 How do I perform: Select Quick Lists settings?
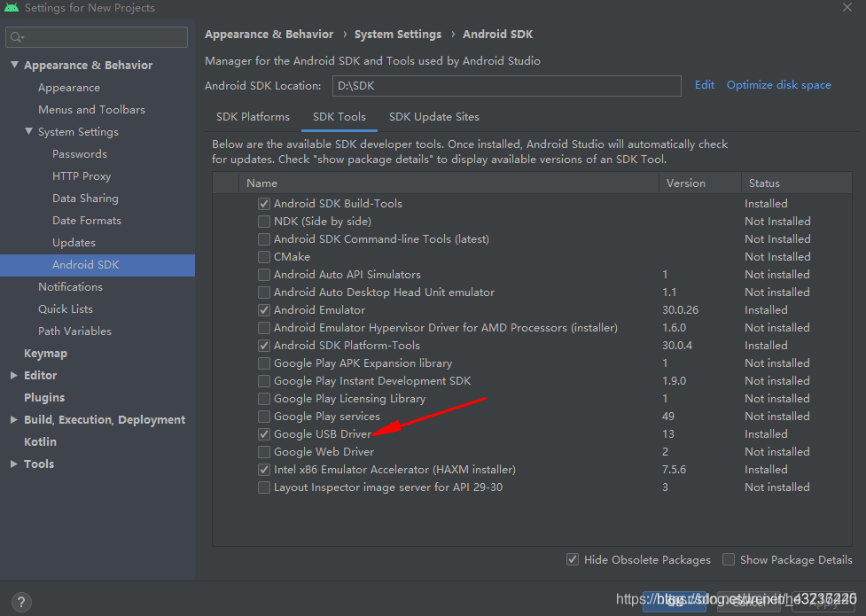[x=66, y=308]
